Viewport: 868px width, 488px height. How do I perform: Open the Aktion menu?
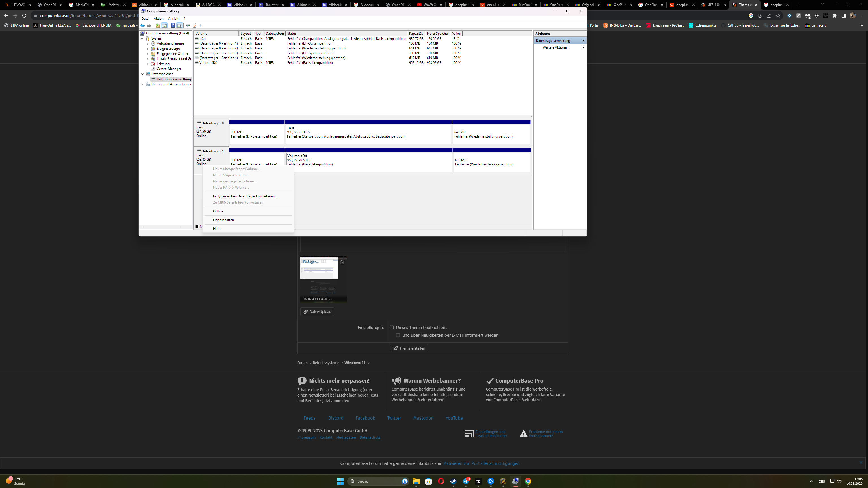click(x=158, y=19)
